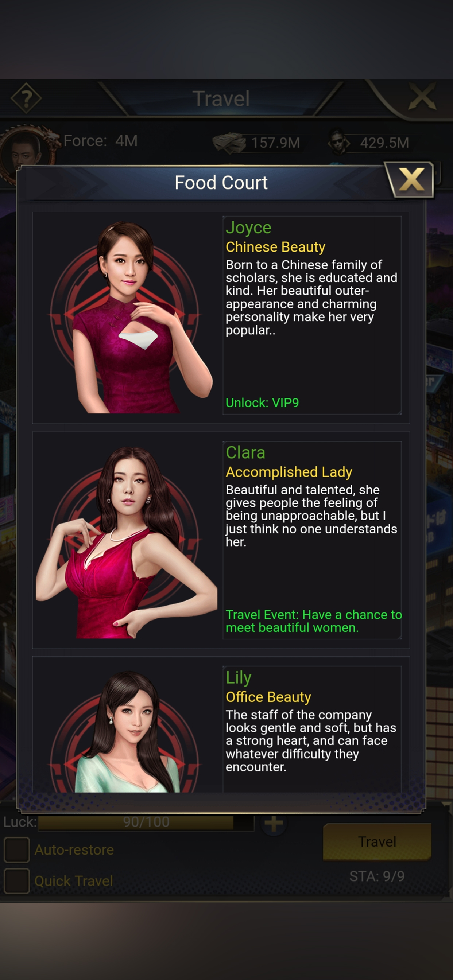Tap the cash stack icon

(229, 143)
